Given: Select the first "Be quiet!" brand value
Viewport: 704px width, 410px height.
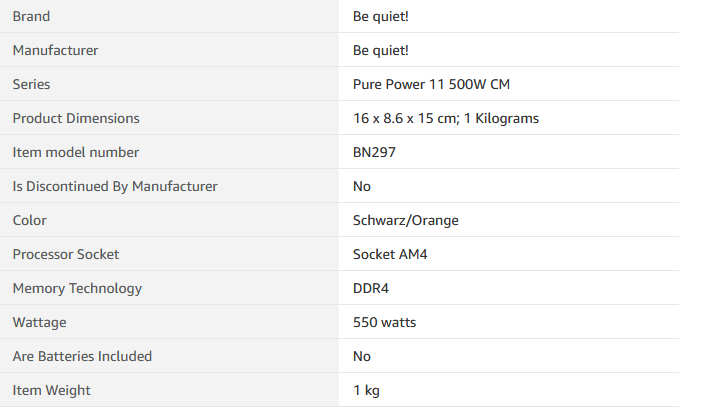Looking at the screenshot, I should pos(381,16).
